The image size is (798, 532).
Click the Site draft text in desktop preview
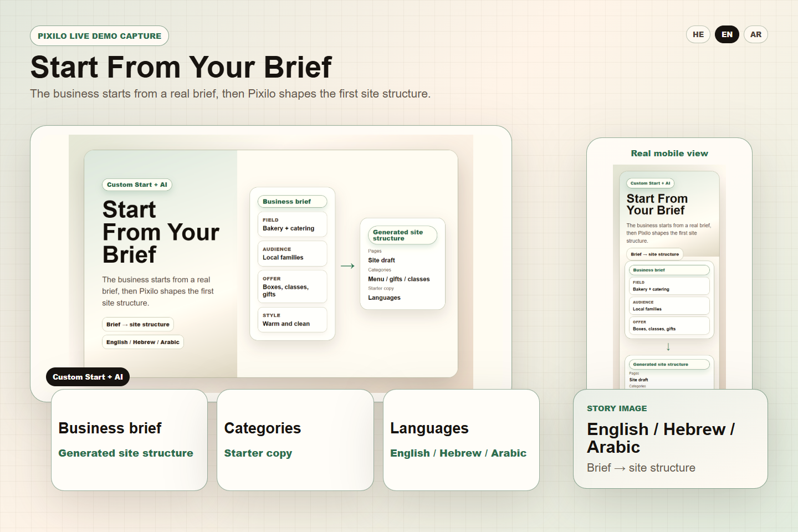[381, 260]
